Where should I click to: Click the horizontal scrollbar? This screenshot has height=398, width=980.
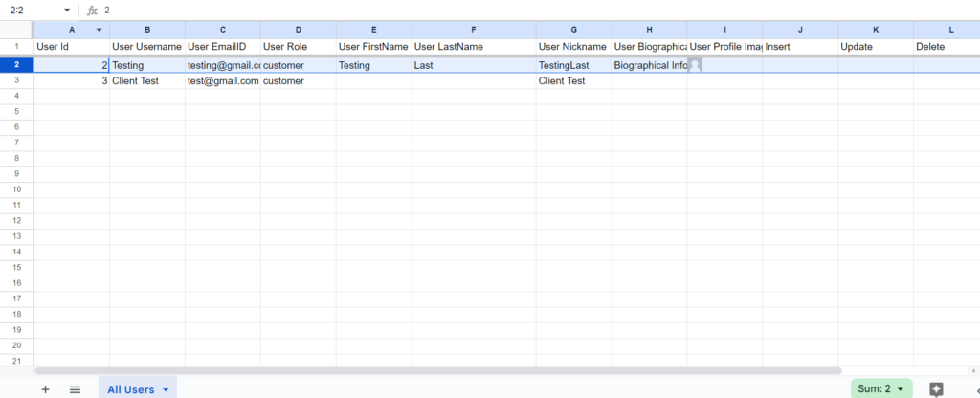point(438,370)
